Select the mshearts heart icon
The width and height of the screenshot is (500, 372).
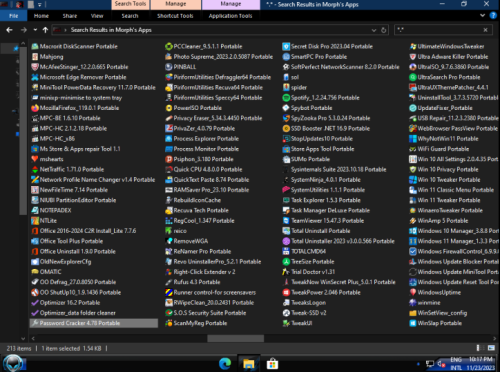[35, 159]
